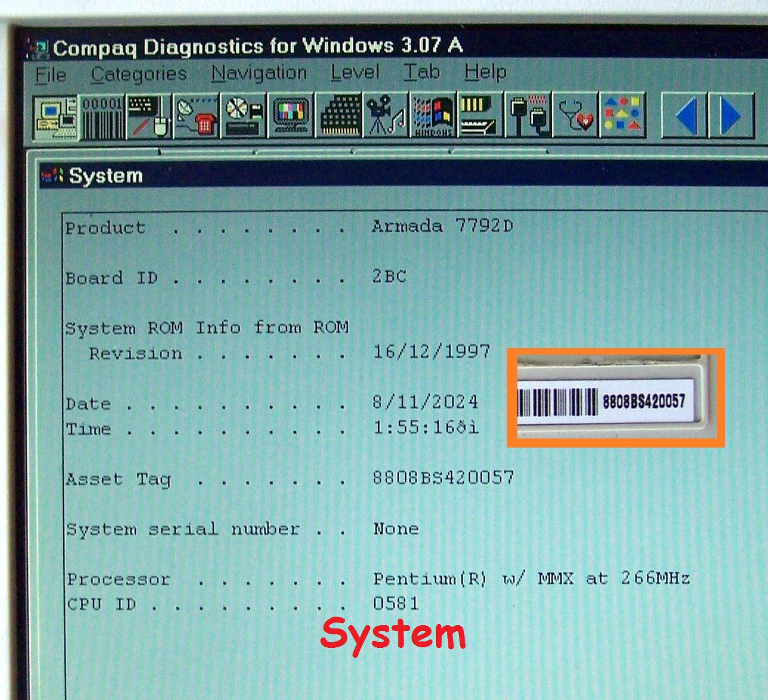Open the File menu
The height and width of the screenshot is (700, 768).
pos(51,75)
